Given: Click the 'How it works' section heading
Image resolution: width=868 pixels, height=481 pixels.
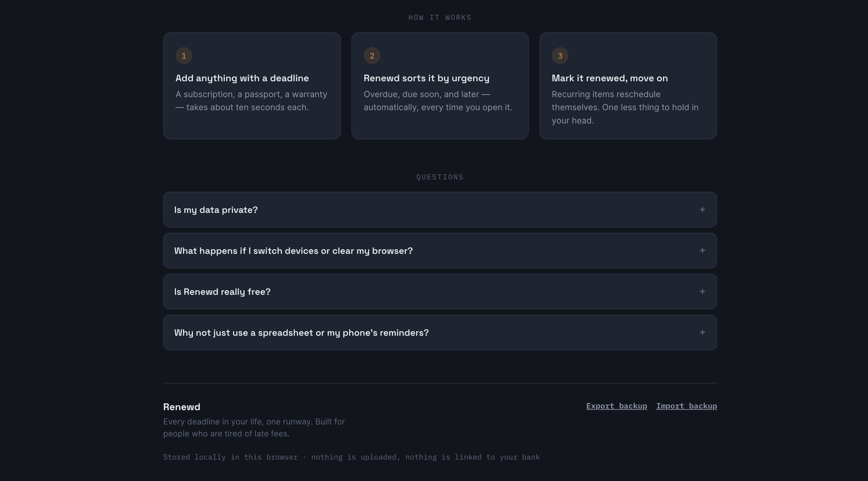Looking at the screenshot, I should coord(440,18).
